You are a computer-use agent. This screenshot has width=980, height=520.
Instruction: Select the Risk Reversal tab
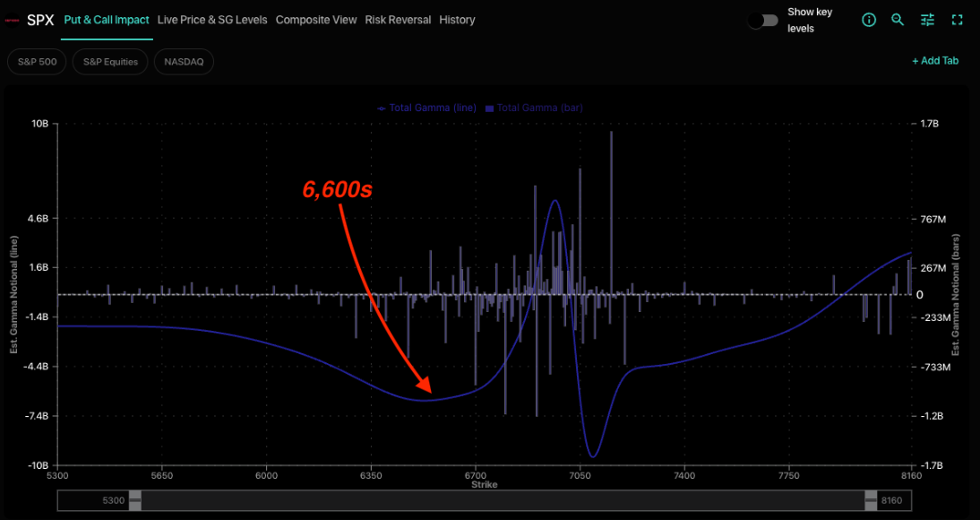398,20
